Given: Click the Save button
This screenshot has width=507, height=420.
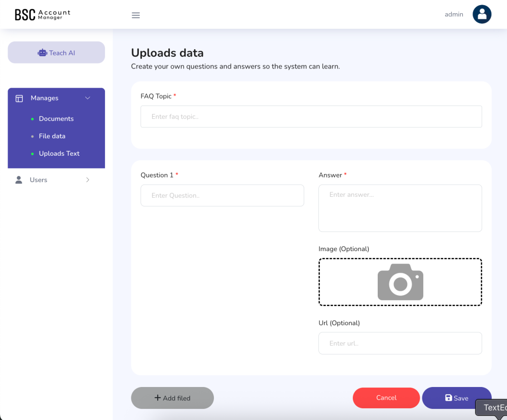Looking at the screenshot, I should coord(457,398).
